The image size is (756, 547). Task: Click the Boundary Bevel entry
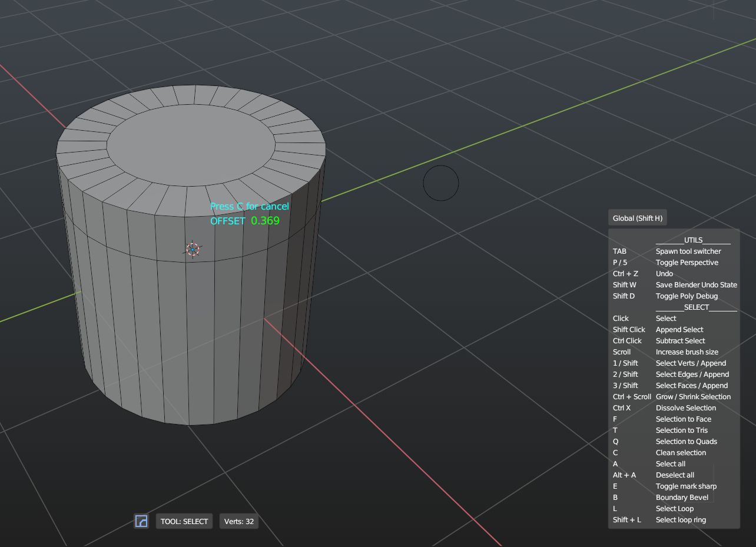point(682,498)
